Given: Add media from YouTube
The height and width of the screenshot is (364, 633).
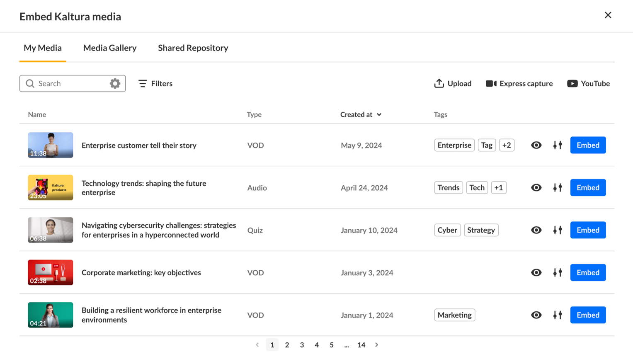Looking at the screenshot, I should tap(588, 83).
